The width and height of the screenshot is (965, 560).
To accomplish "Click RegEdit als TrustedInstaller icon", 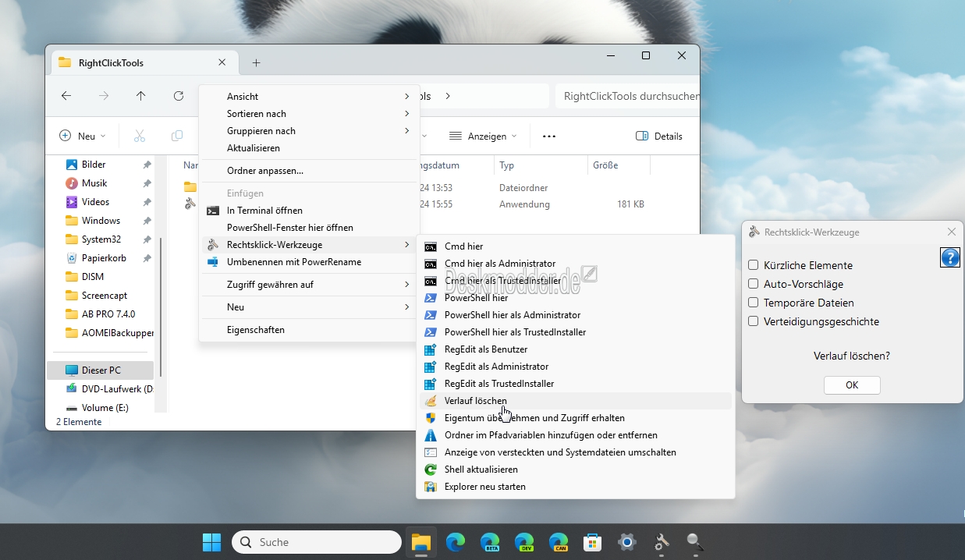I will point(431,384).
